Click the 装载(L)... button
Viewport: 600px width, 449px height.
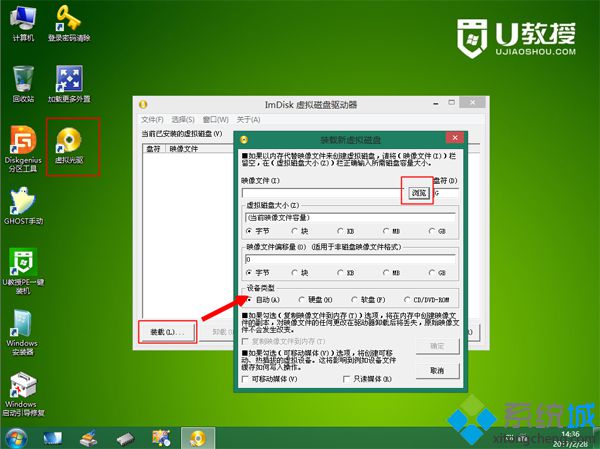coord(167,332)
